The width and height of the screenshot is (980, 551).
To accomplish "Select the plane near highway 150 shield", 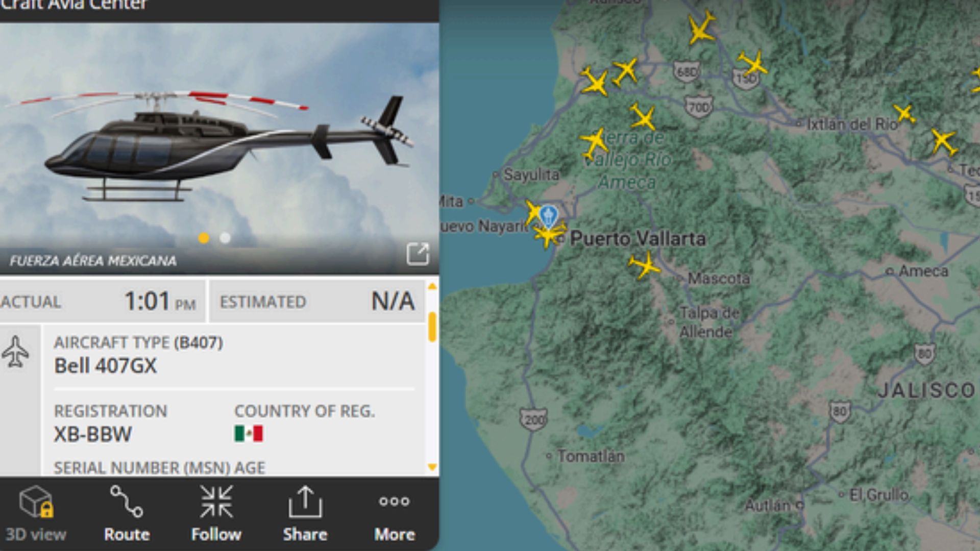I will click(752, 63).
